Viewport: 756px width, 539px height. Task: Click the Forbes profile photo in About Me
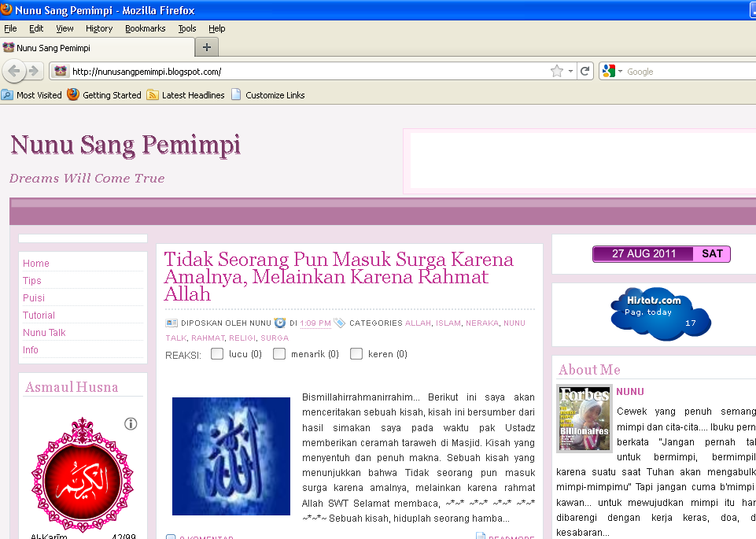[x=584, y=419]
